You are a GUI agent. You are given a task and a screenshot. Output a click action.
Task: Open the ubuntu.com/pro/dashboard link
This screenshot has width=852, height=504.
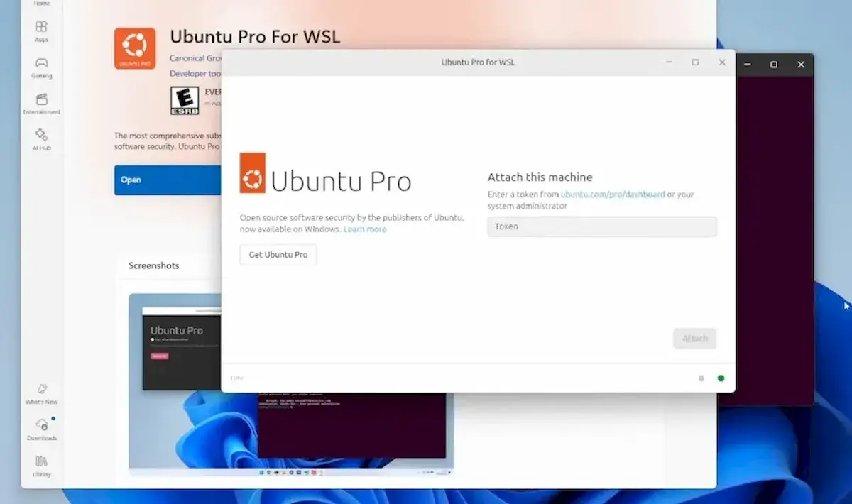point(613,194)
